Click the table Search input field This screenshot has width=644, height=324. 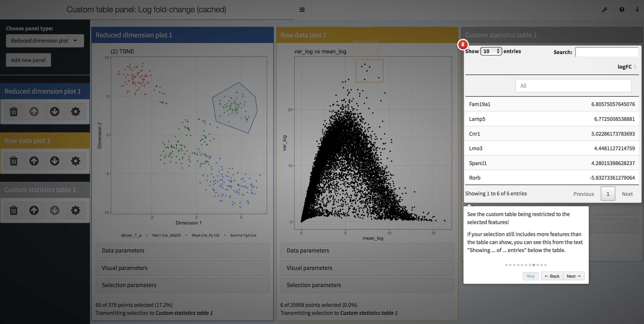[607, 52]
